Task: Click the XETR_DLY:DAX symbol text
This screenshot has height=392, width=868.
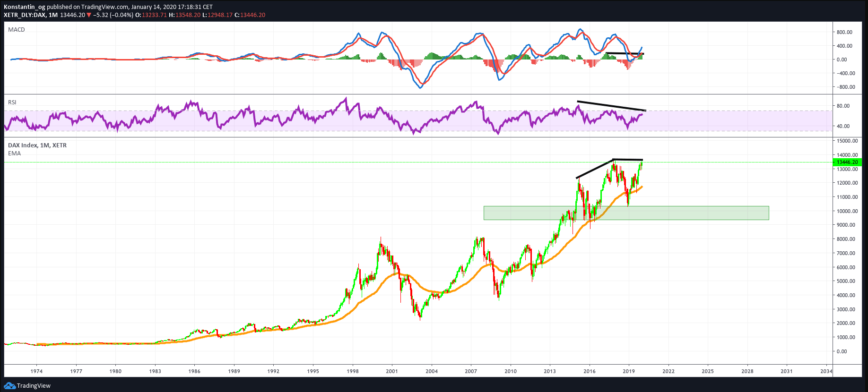Action: 25,15
